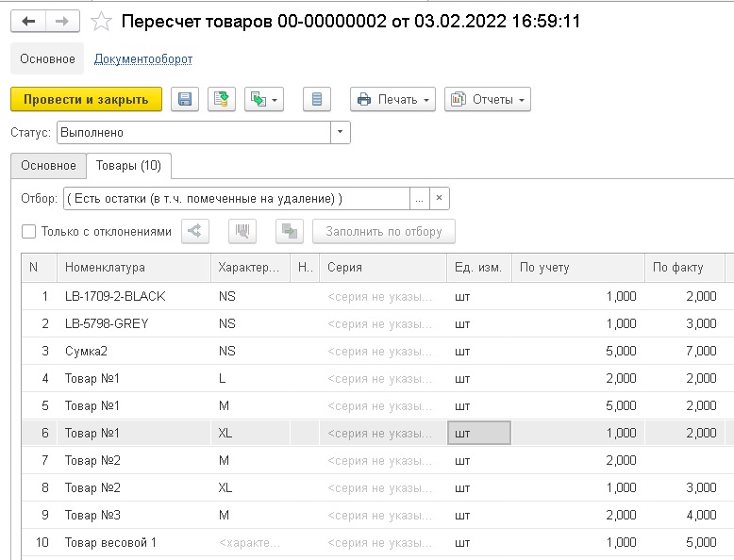Open the create-based-on dropdown button

click(264, 99)
